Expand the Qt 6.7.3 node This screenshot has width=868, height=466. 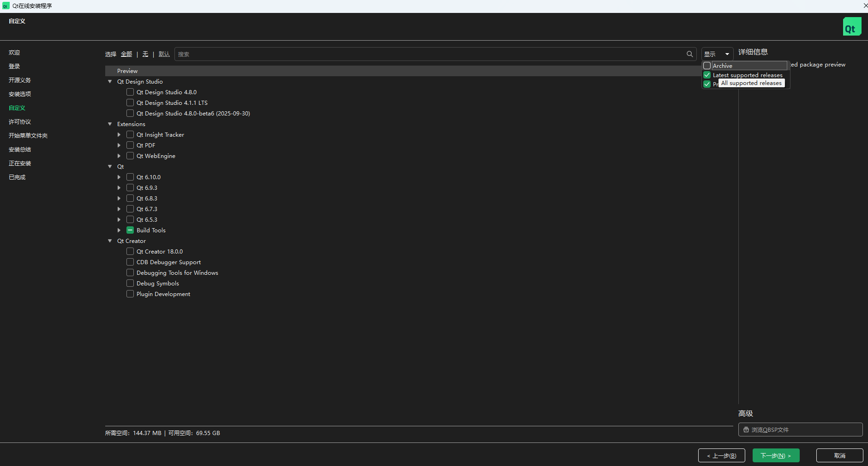[x=119, y=209]
